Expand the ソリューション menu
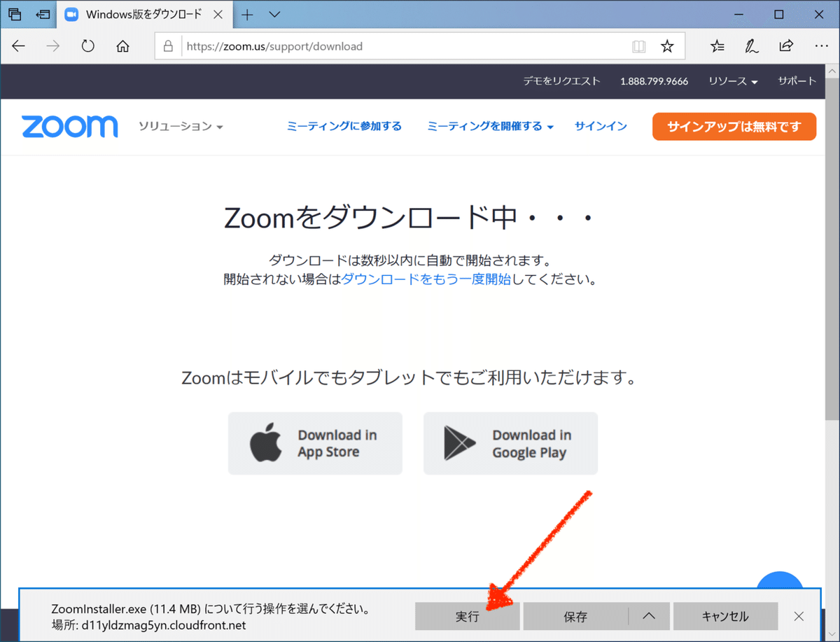Viewport: 840px width, 642px height. tap(181, 127)
